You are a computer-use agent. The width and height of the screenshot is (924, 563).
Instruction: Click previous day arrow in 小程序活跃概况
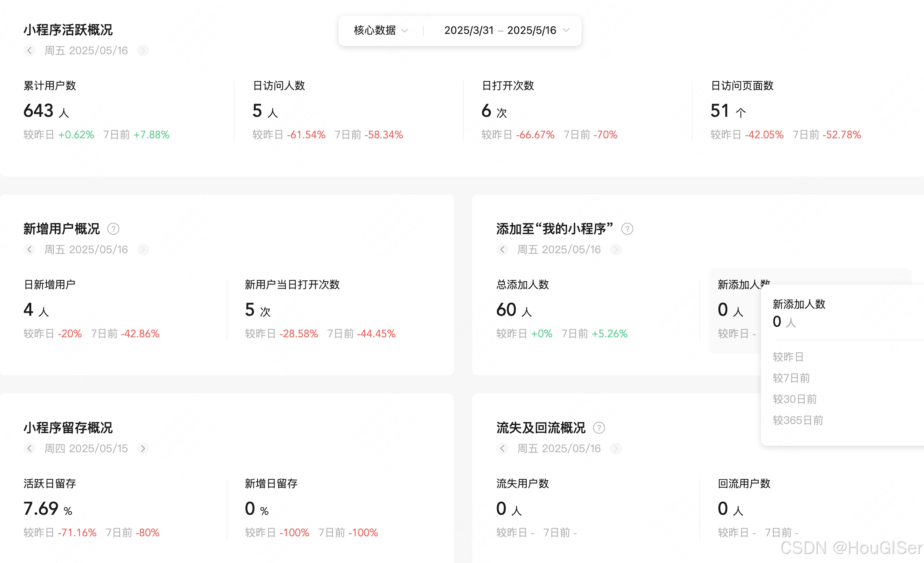point(29,50)
